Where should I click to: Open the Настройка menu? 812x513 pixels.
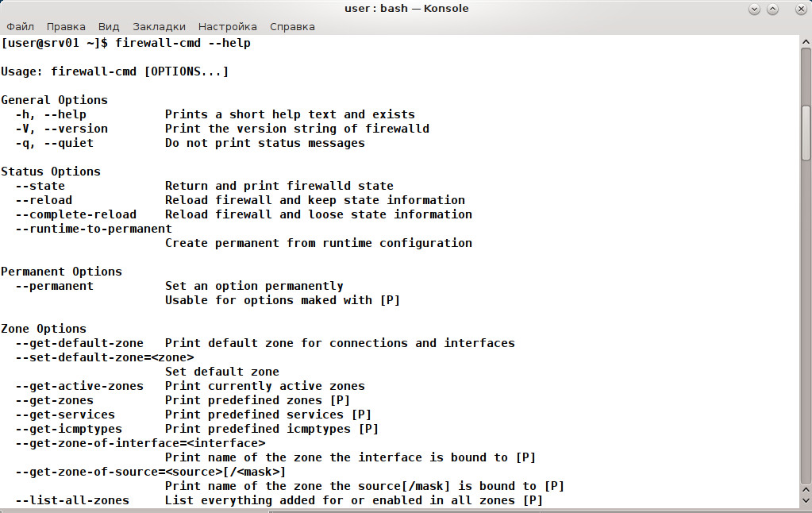point(227,27)
